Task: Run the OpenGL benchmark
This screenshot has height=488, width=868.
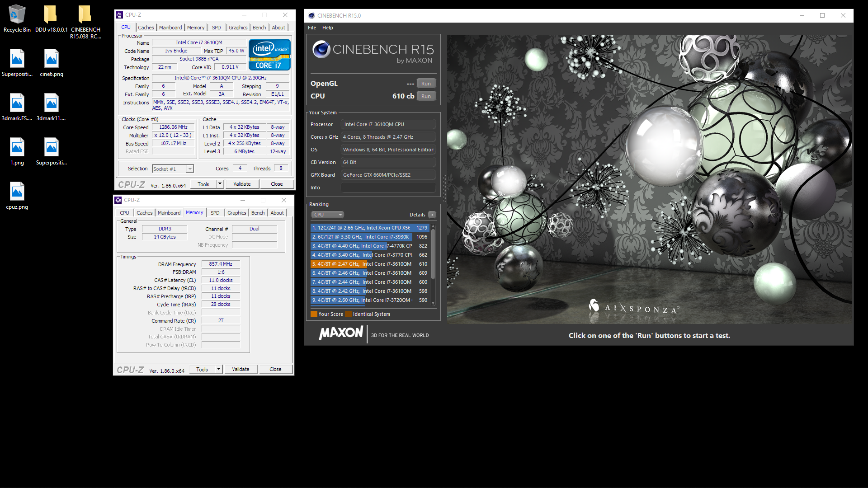Action: click(x=426, y=84)
